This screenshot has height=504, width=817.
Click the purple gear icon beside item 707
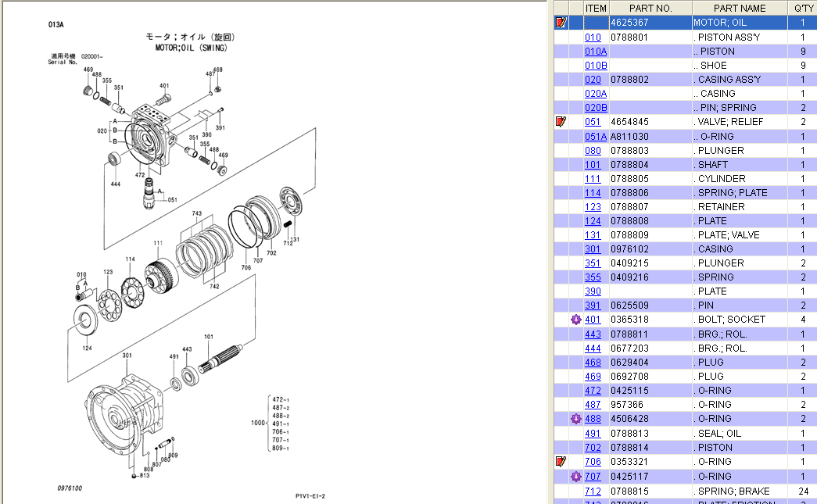pyautogui.click(x=576, y=476)
